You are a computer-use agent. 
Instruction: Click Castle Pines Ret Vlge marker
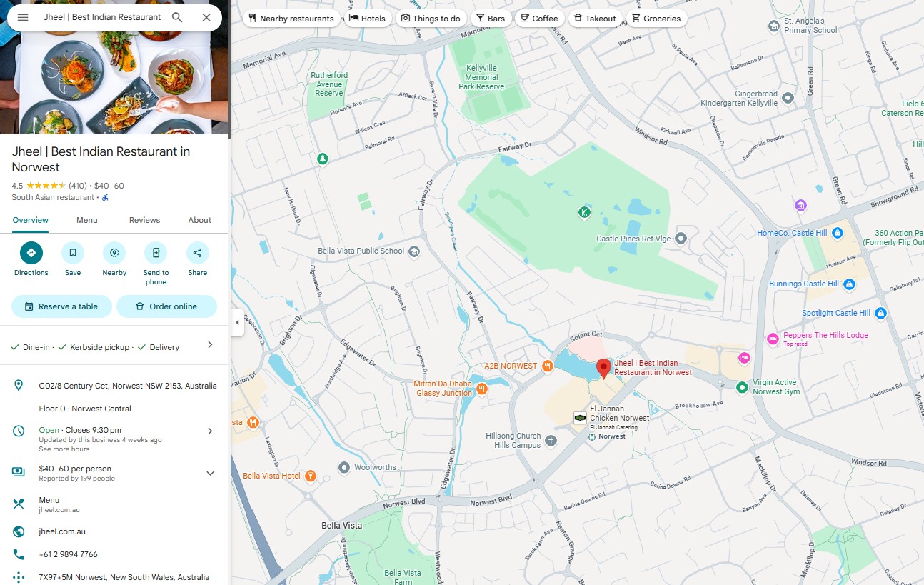point(681,238)
